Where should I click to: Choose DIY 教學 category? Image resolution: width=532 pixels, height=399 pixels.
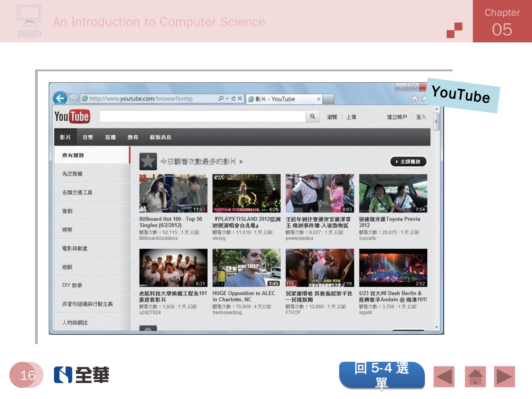tap(92, 285)
